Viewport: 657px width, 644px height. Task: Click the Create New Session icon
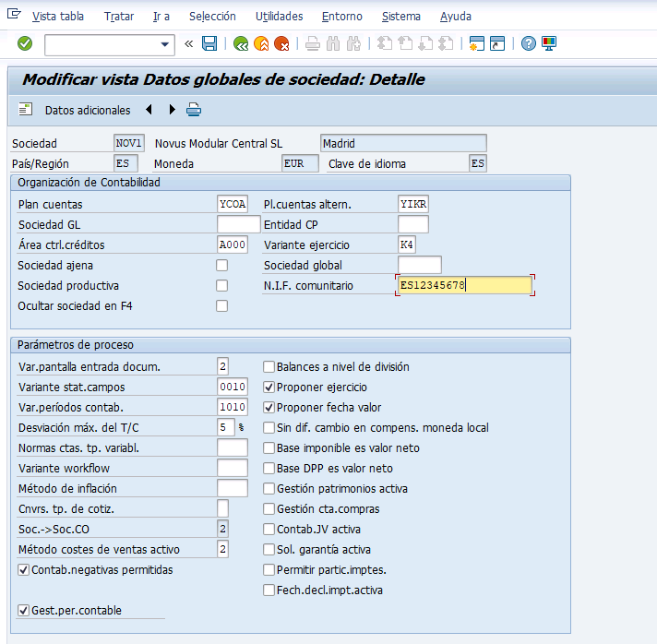(477, 43)
